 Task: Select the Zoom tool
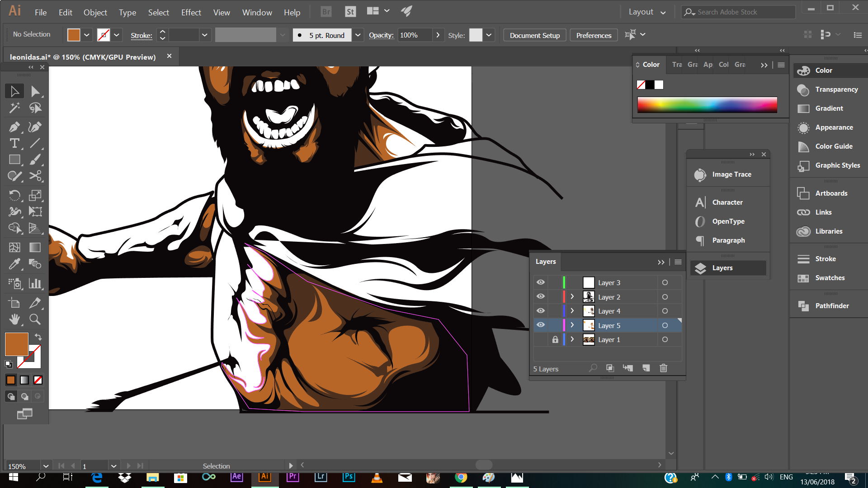tap(35, 319)
